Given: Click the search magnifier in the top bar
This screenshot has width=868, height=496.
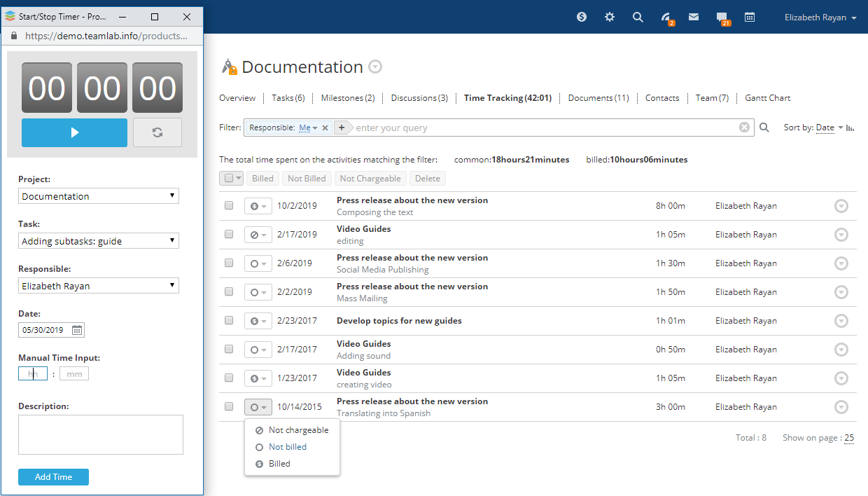Looking at the screenshot, I should click(x=638, y=17).
